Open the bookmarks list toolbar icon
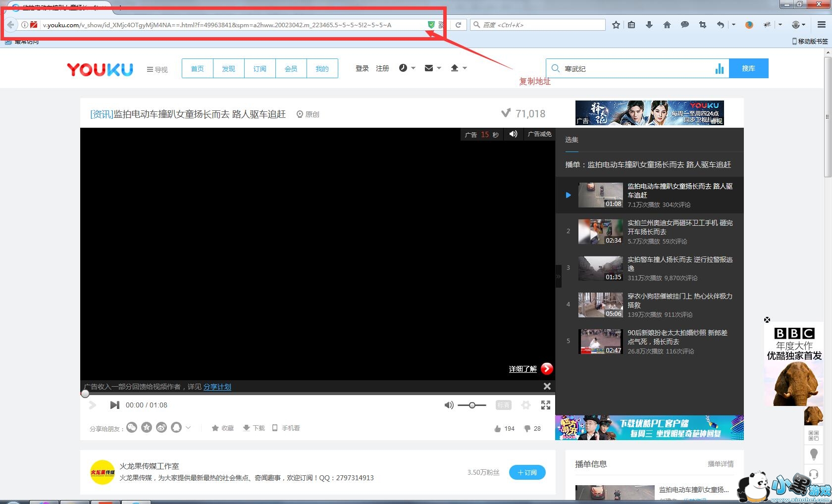This screenshot has width=832, height=504. 631,25
